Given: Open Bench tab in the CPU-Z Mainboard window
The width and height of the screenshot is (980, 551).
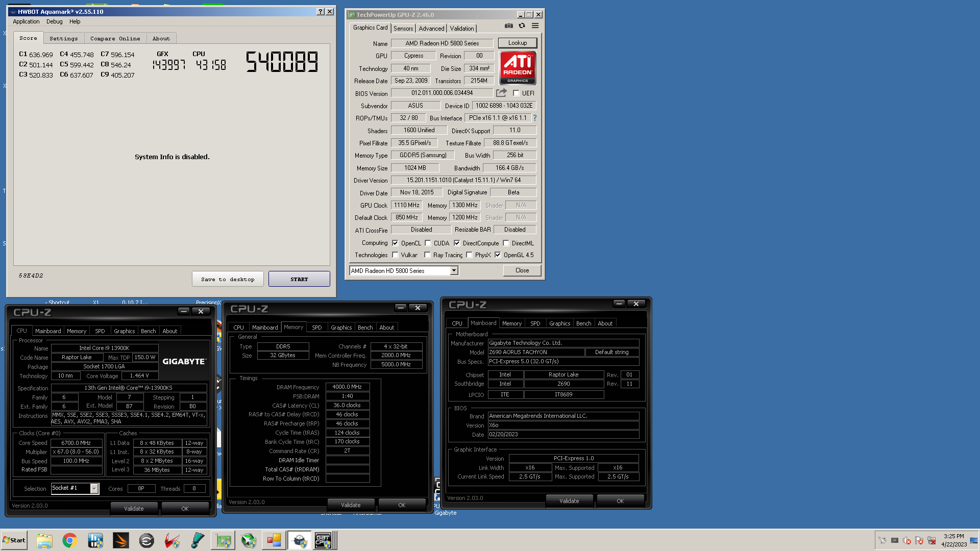Looking at the screenshot, I should [x=584, y=323].
